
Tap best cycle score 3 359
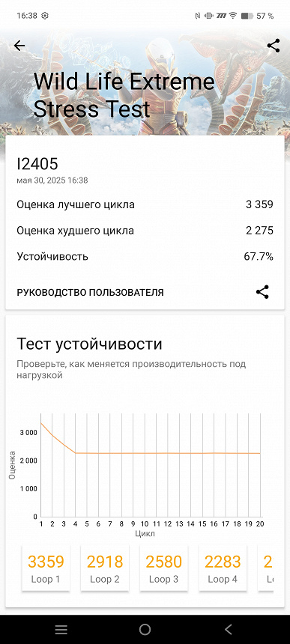(x=259, y=204)
